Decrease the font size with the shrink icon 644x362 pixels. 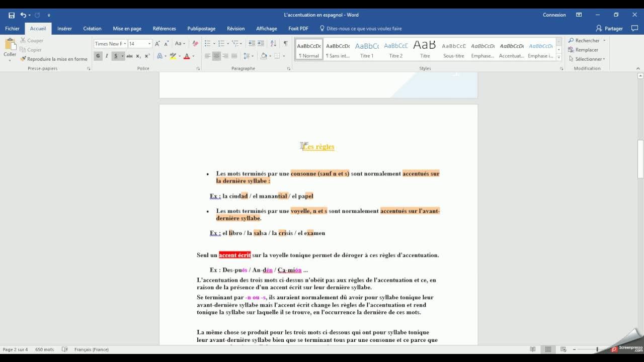pos(167,44)
